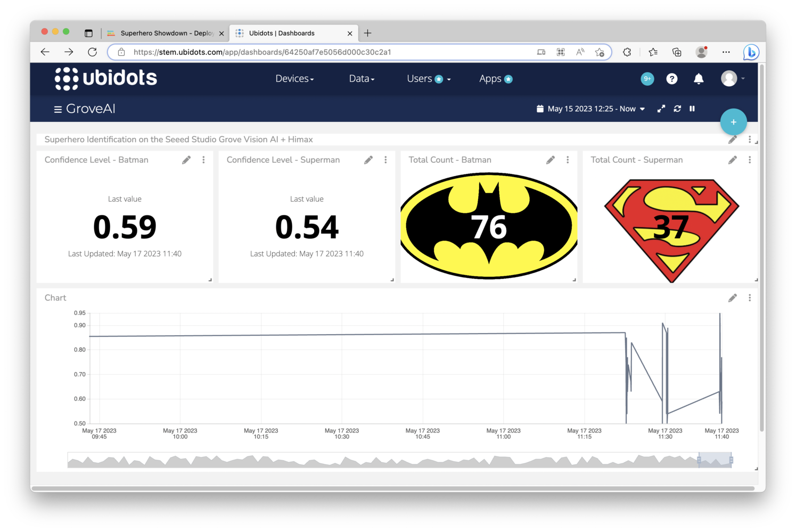This screenshot has height=532, width=796.
Task: Edit the Superhero Identification title widget
Action: point(733,139)
